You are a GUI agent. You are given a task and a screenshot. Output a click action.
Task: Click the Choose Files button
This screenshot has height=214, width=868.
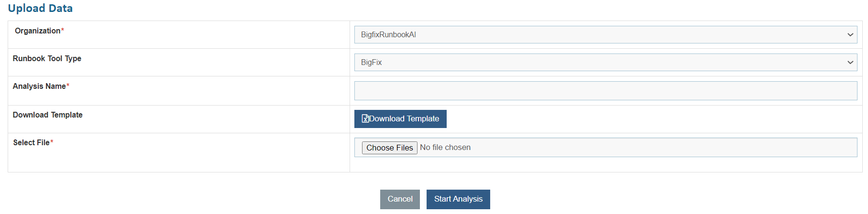[x=389, y=148]
